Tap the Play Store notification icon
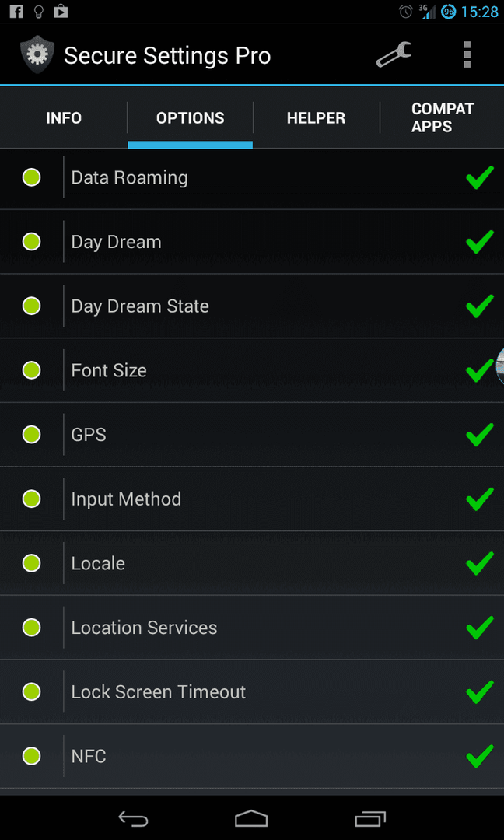This screenshot has height=840, width=504. coord(61,11)
